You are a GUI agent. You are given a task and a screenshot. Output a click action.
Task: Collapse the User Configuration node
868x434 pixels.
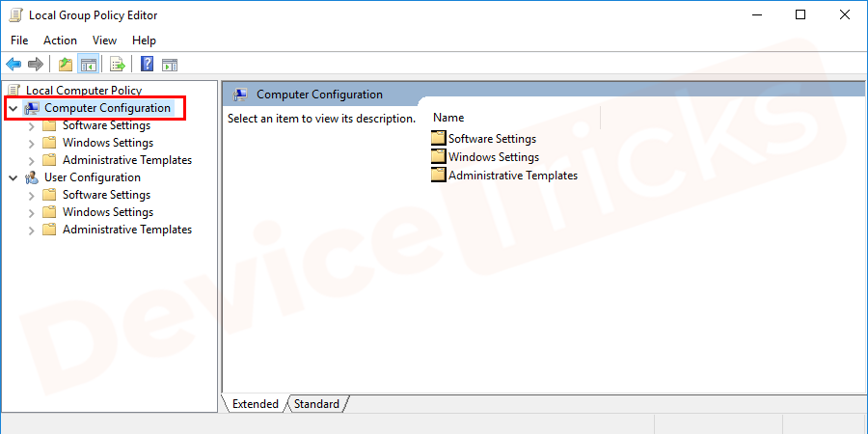point(14,177)
